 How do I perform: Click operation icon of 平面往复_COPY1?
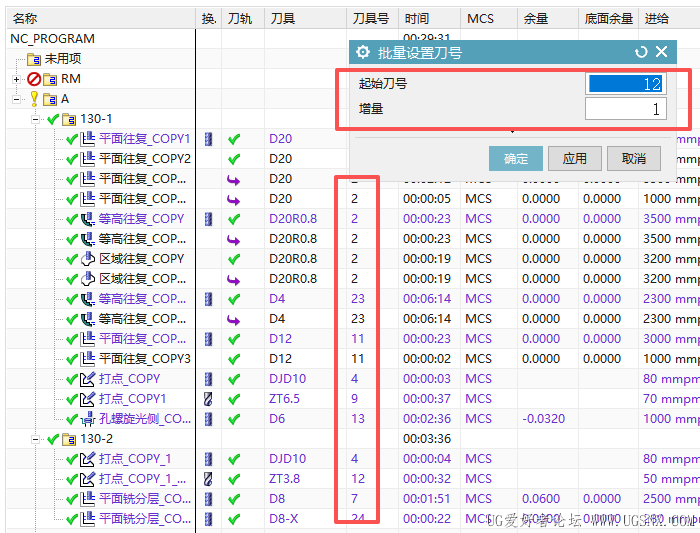(88, 139)
